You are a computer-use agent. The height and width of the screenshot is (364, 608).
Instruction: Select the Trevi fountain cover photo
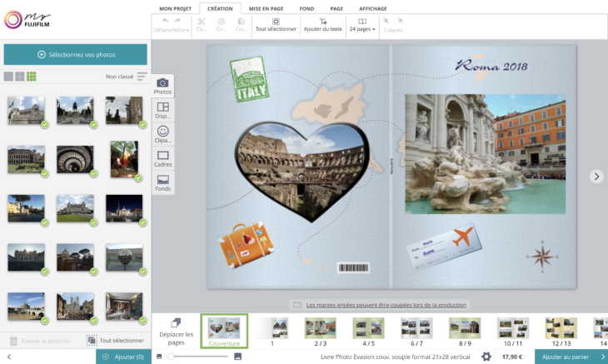(x=485, y=153)
